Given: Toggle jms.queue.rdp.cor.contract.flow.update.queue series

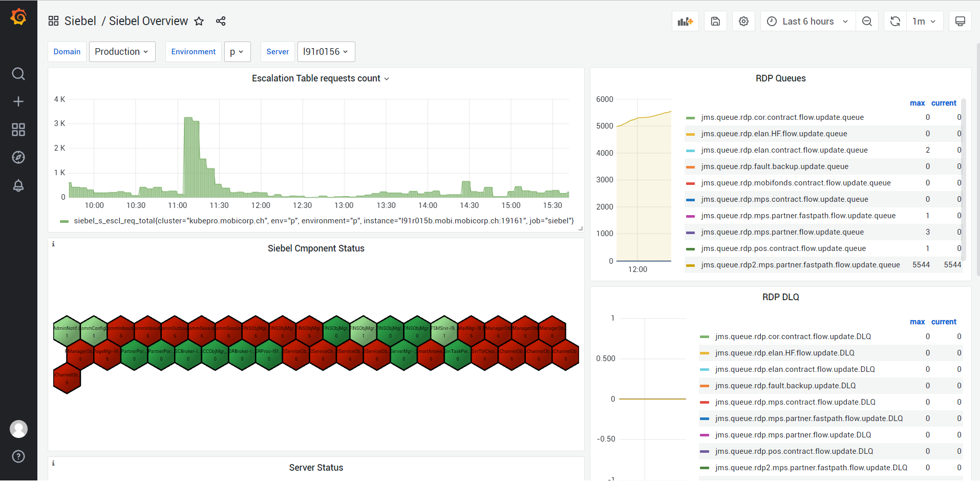Looking at the screenshot, I should (x=782, y=117).
